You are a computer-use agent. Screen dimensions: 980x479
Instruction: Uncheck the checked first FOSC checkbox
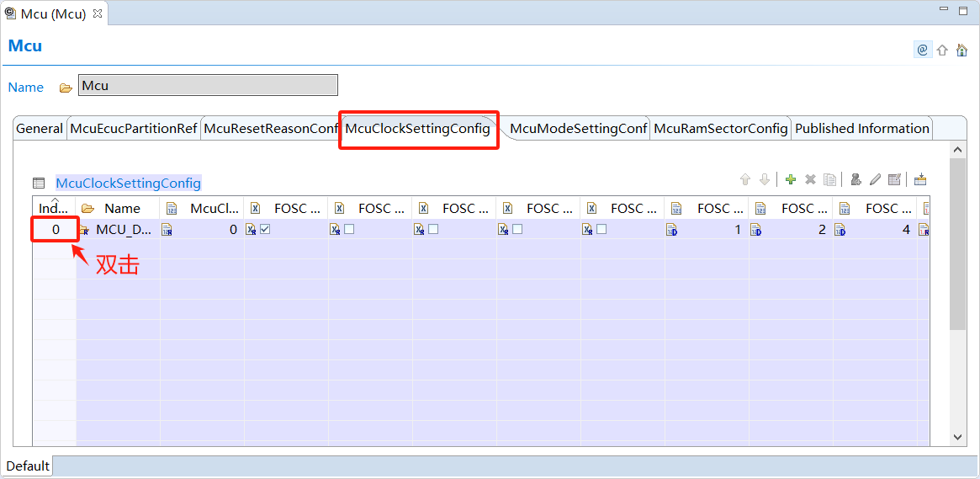(x=265, y=229)
